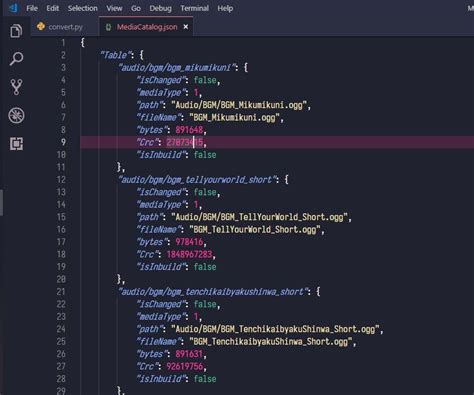Click the path "Audio/BGM/BGM_TellYourWorld_Short.ogg"
474x395 pixels.
(x=259, y=217)
